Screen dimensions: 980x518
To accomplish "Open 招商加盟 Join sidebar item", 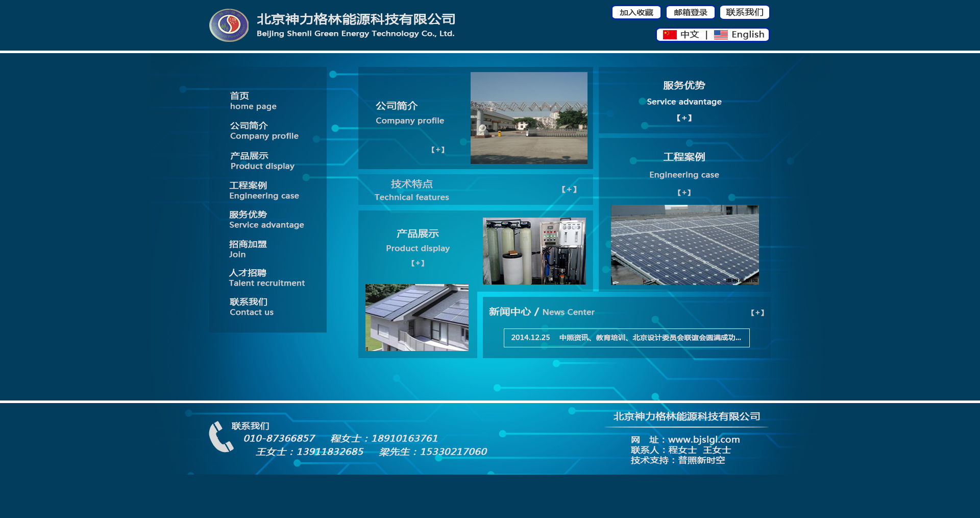I will [x=248, y=249].
